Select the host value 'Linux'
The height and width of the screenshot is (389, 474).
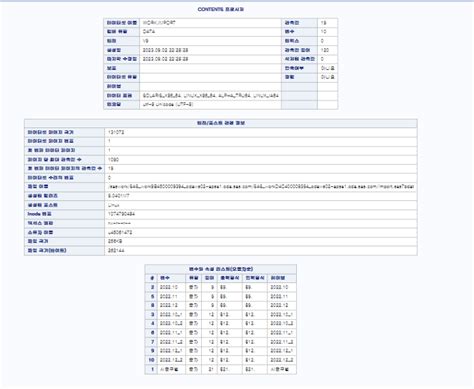(x=114, y=205)
